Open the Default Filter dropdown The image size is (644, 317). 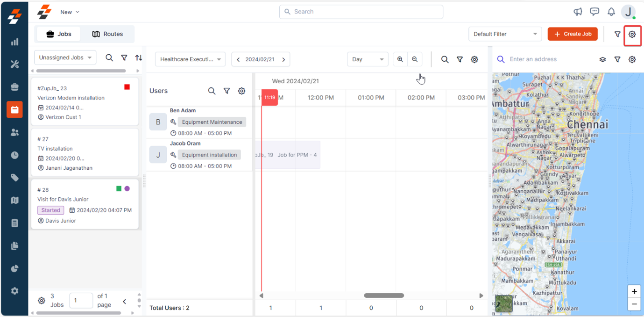pyautogui.click(x=505, y=34)
